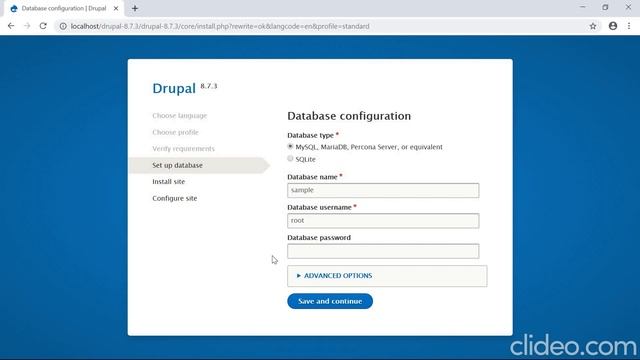Click the Install site step

click(169, 182)
